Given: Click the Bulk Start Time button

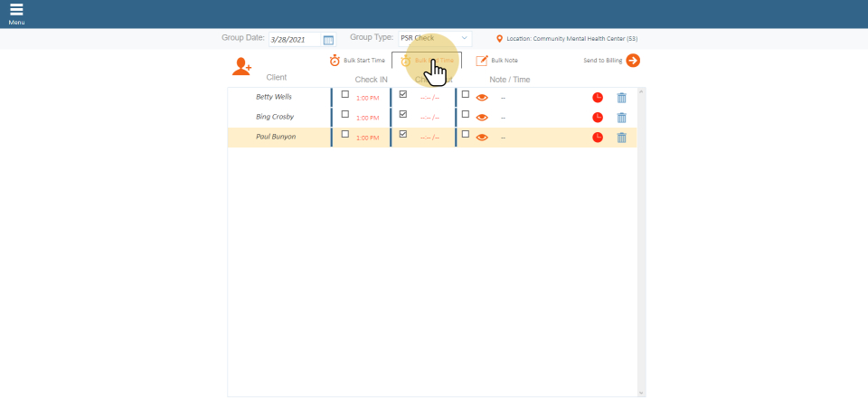Looking at the screenshot, I should (x=358, y=61).
